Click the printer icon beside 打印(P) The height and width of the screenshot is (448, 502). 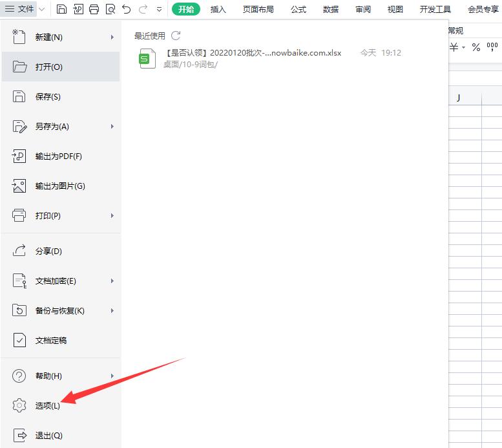(x=19, y=215)
